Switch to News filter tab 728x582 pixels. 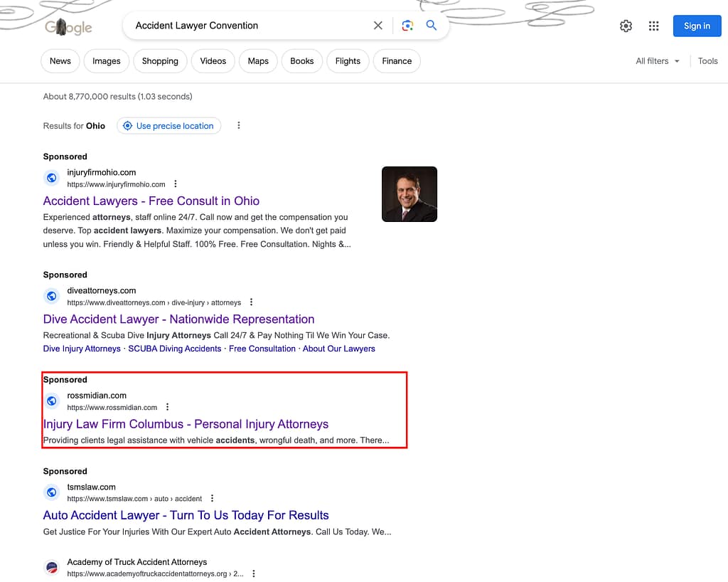click(60, 61)
